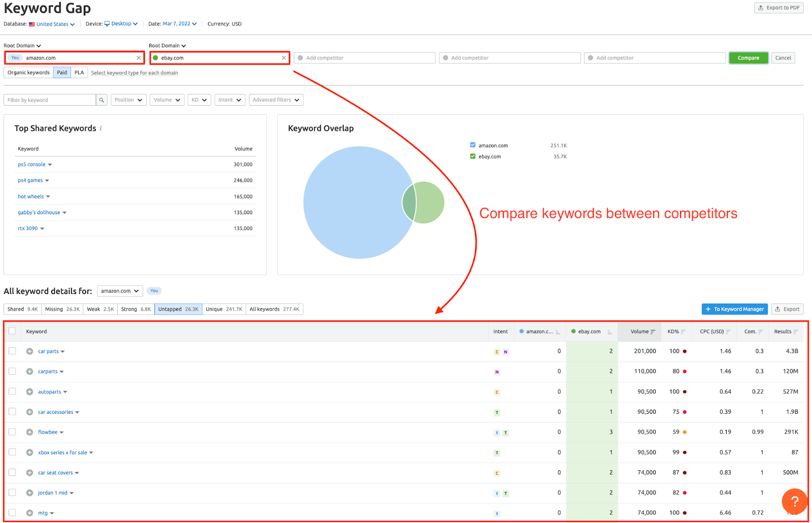Expand xbox series x for sale plus icon
This screenshot has height=523, width=812.
click(x=29, y=452)
